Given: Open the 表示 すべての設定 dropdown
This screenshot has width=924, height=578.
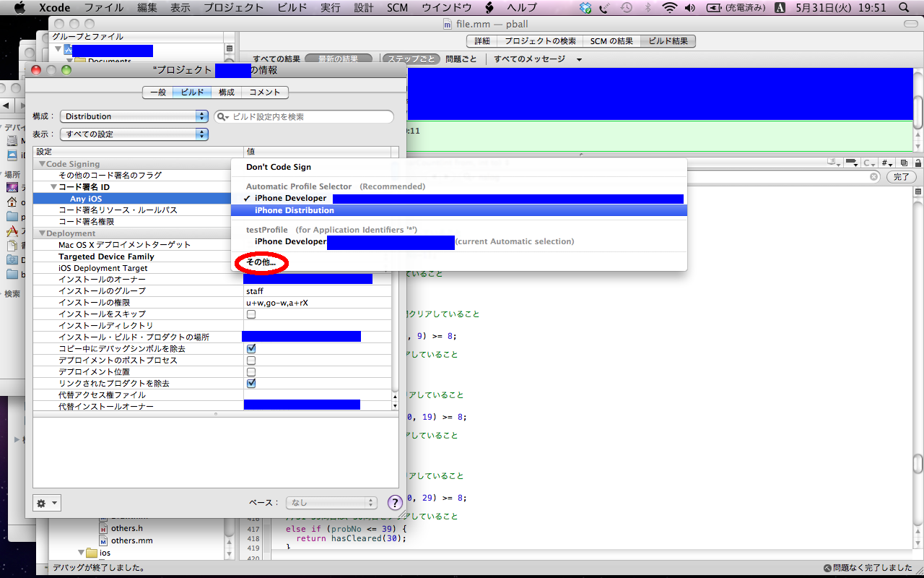Looking at the screenshot, I should click(x=134, y=134).
